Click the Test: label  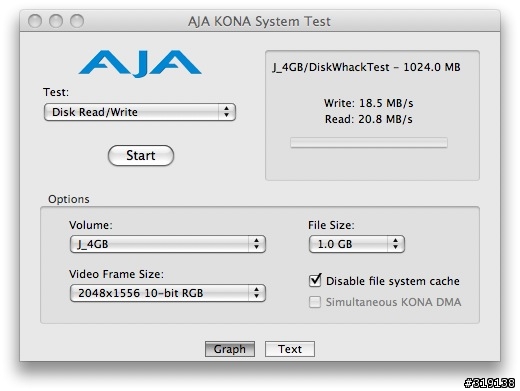(x=56, y=92)
